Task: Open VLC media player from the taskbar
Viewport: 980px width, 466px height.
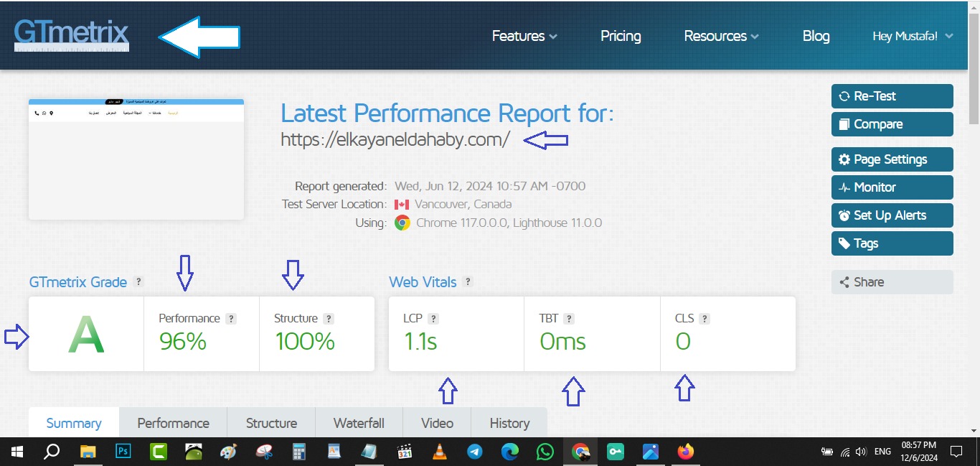Action: [439, 452]
